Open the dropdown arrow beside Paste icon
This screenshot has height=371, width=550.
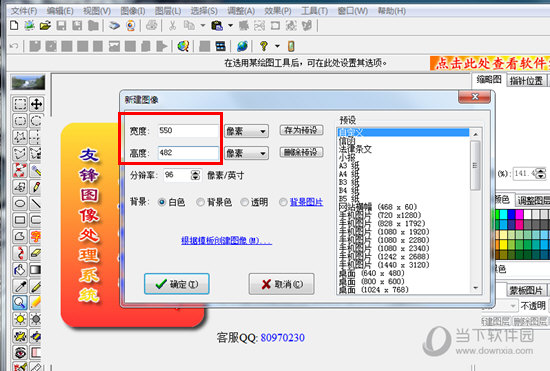(x=230, y=25)
